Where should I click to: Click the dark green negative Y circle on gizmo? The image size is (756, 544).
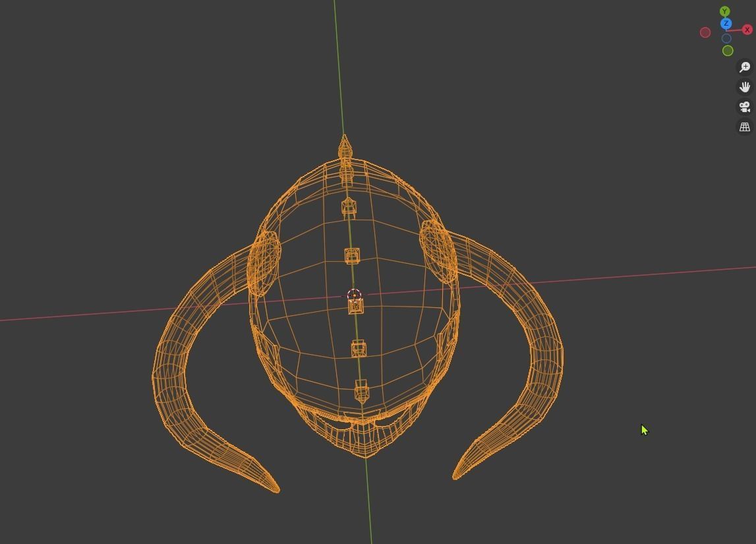[728, 49]
